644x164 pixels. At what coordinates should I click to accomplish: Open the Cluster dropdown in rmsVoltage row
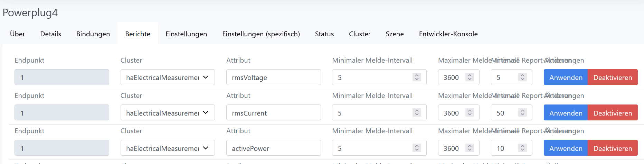(168, 77)
